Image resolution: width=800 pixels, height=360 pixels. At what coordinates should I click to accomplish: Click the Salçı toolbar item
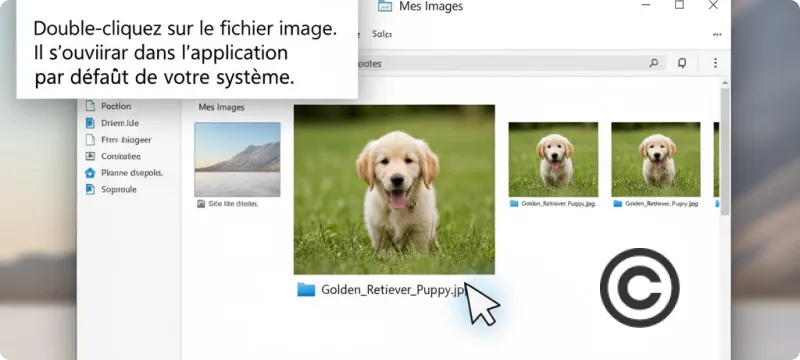(x=382, y=34)
